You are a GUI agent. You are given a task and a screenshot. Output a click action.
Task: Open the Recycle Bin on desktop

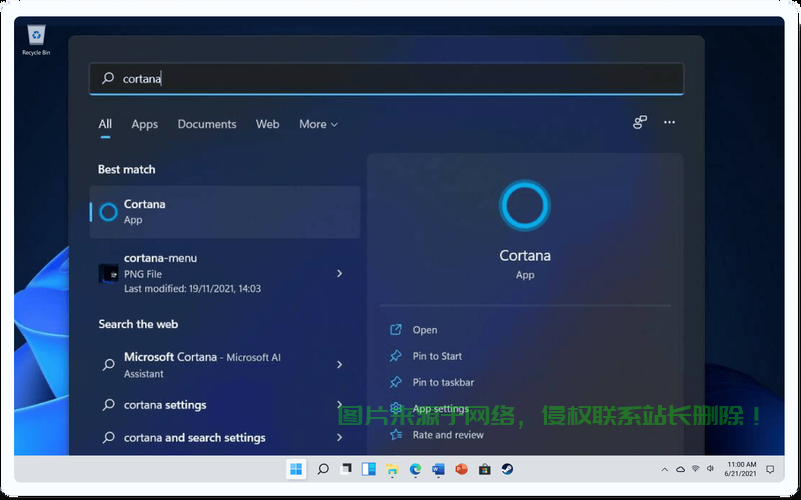[36, 40]
